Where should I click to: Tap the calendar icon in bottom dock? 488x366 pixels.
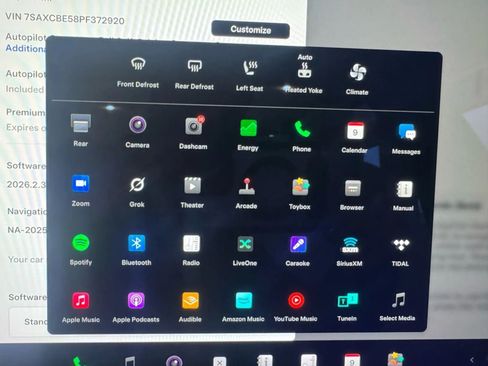click(352, 360)
